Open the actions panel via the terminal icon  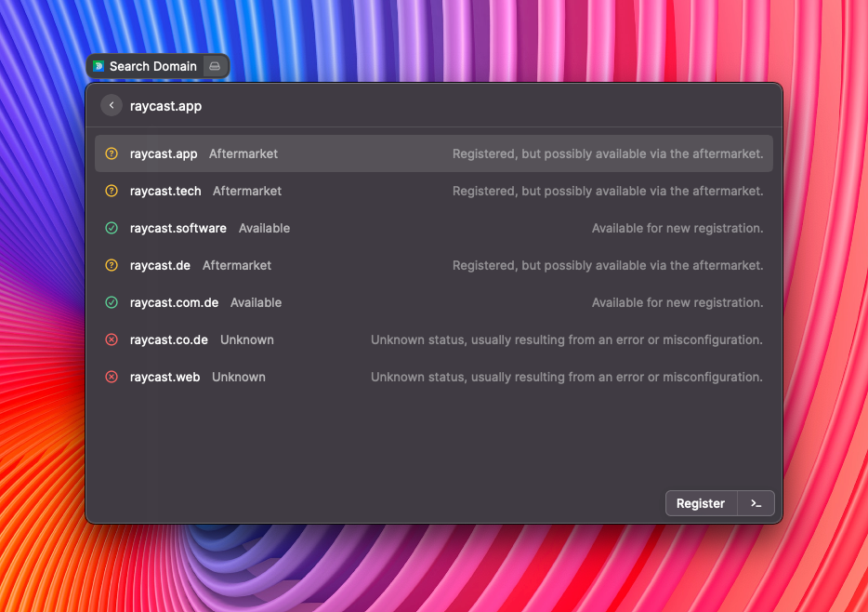click(756, 503)
